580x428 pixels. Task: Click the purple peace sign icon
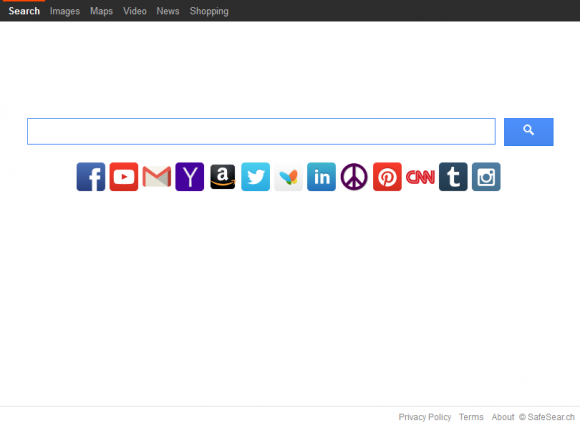tap(354, 177)
